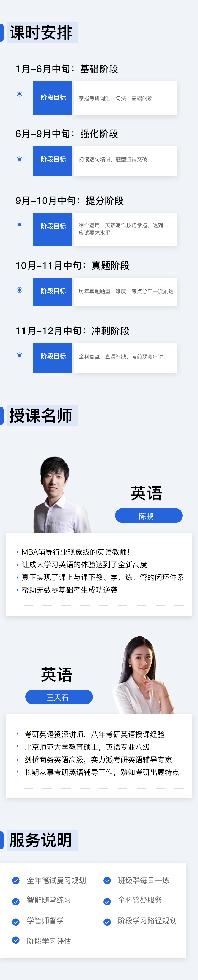Click the checkmark icon beside 班级群每日一练
198x980 pixels.
[x=107, y=880]
